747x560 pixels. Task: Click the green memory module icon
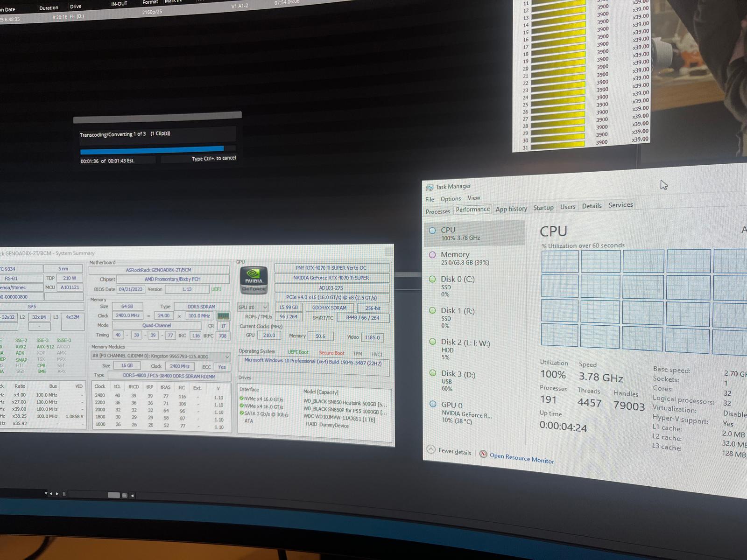(223, 316)
